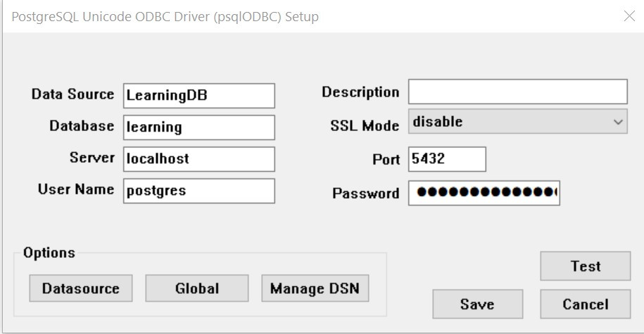Select the Server field showing localhost
Viewport: 644px width, 334px height.
pos(198,159)
